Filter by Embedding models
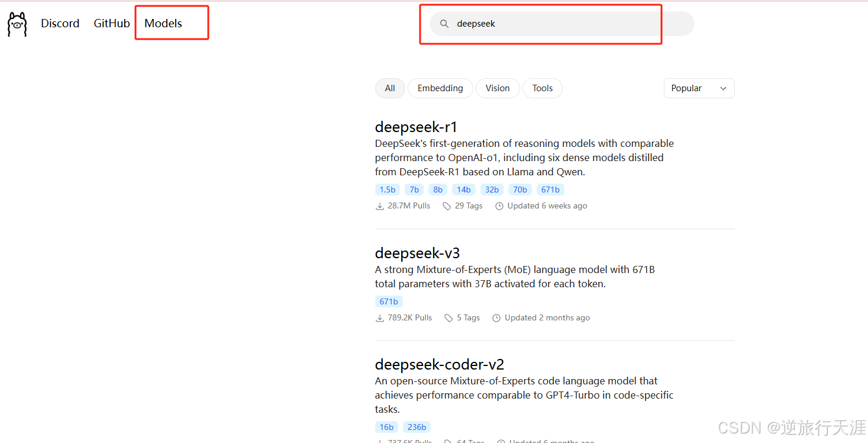Image resolution: width=868 pixels, height=443 pixels. [x=440, y=88]
